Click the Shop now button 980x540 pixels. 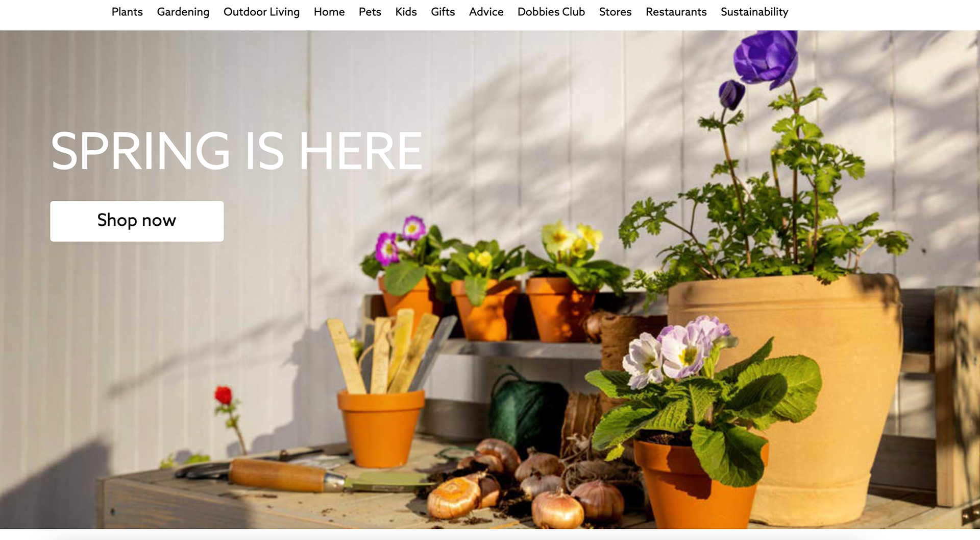pyautogui.click(x=137, y=221)
